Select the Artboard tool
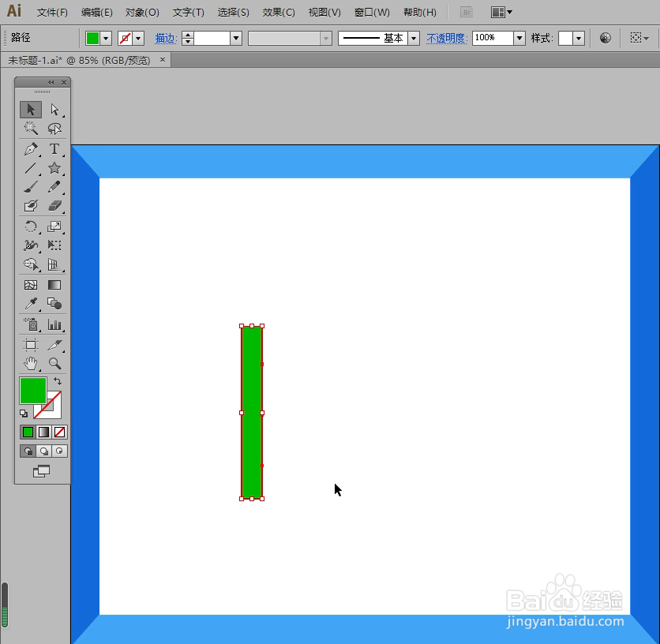660x644 pixels. click(31, 345)
